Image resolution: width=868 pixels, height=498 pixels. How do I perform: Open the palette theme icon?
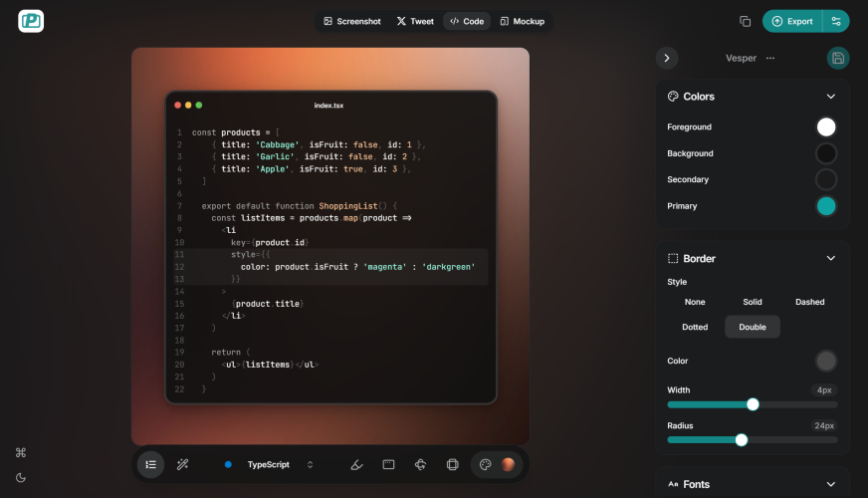[485, 465]
